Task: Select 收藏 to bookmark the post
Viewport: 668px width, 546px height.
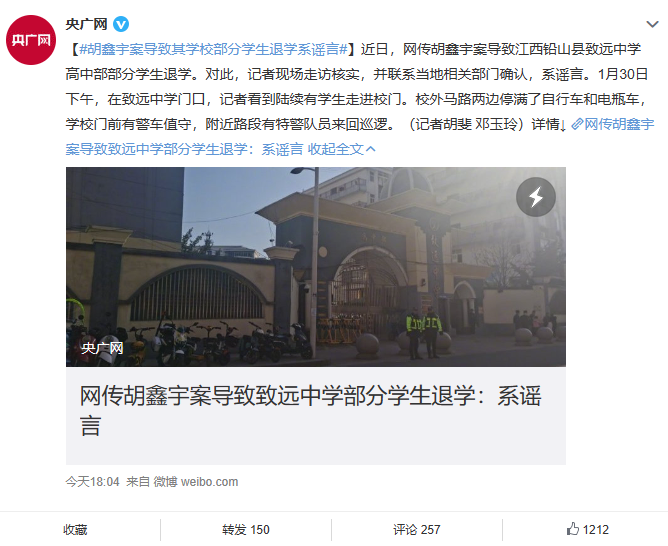Action: pos(75,529)
